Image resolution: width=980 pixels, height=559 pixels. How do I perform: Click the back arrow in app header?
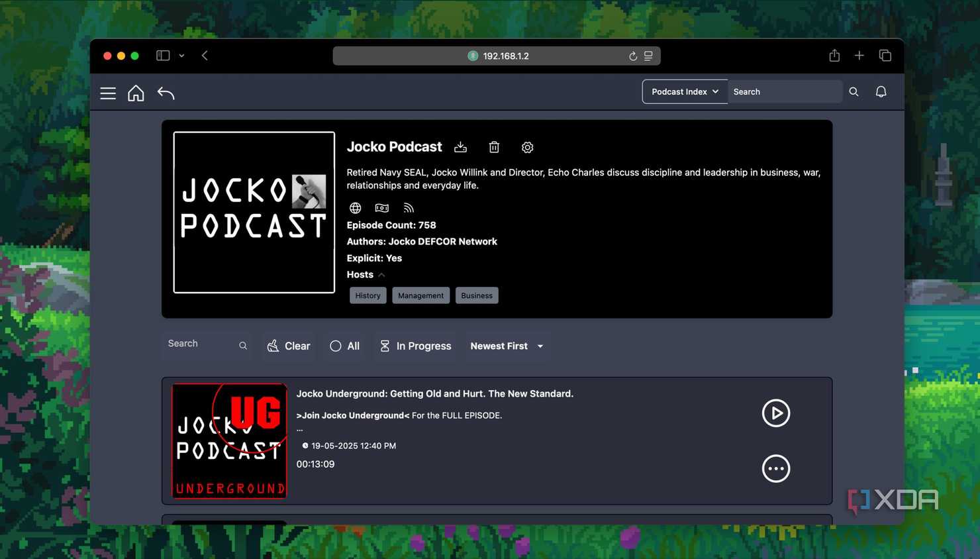[166, 93]
